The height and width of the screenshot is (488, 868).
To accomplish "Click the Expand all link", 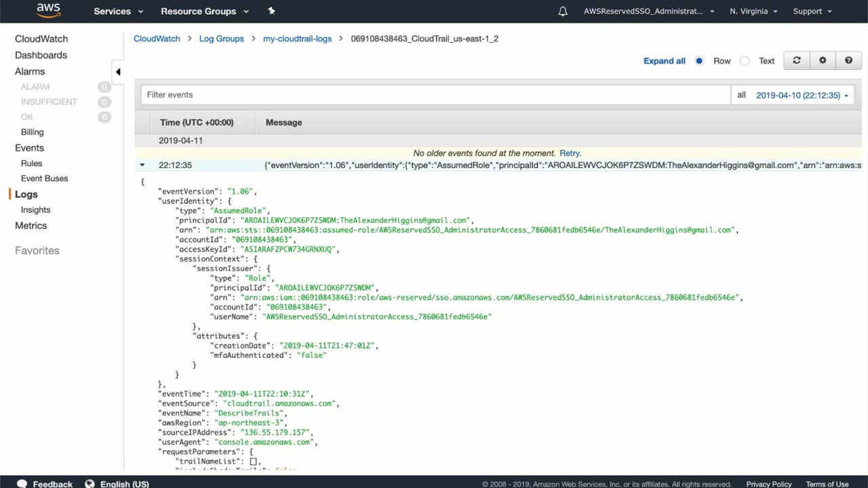I will pos(664,61).
